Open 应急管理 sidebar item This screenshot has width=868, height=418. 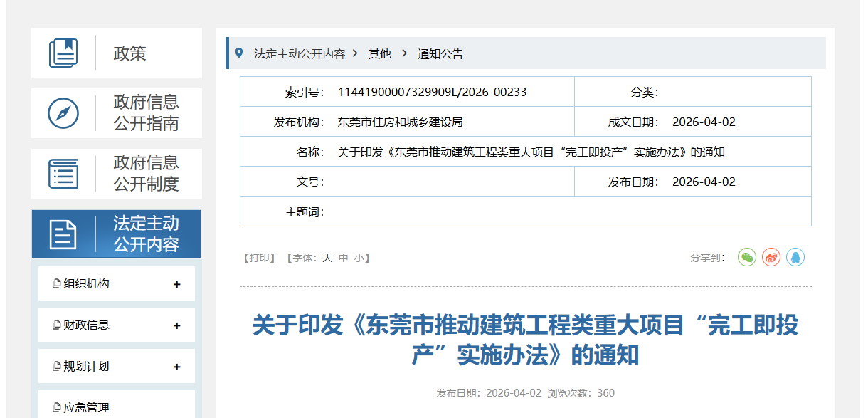(86, 407)
